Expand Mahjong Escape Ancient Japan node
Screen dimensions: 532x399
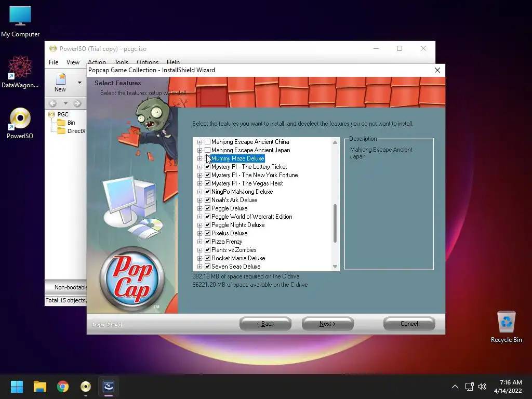(x=199, y=150)
